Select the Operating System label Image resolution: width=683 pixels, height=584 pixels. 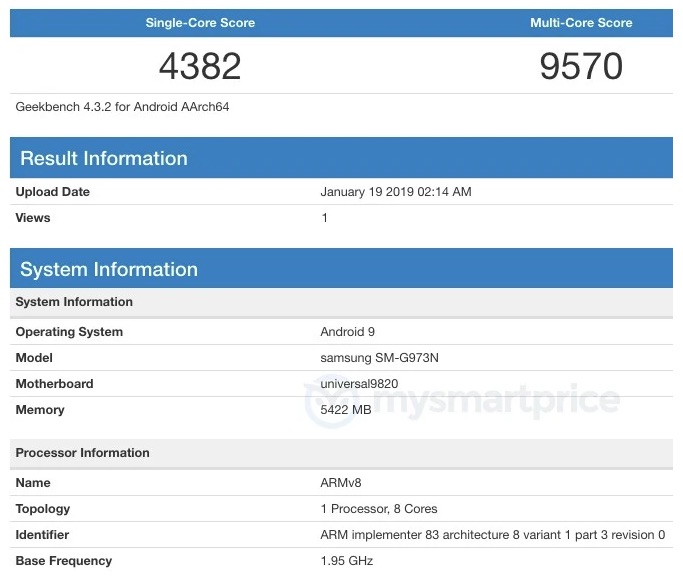69,332
